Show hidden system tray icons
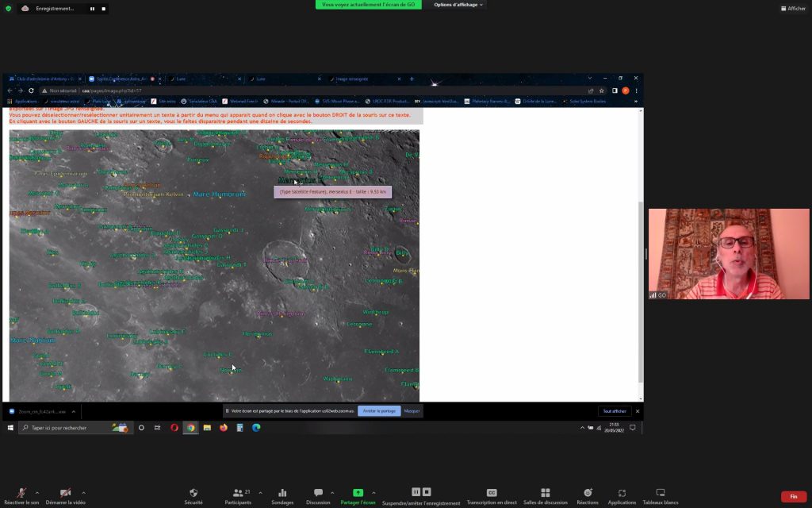The width and height of the screenshot is (812, 508). (x=582, y=428)
